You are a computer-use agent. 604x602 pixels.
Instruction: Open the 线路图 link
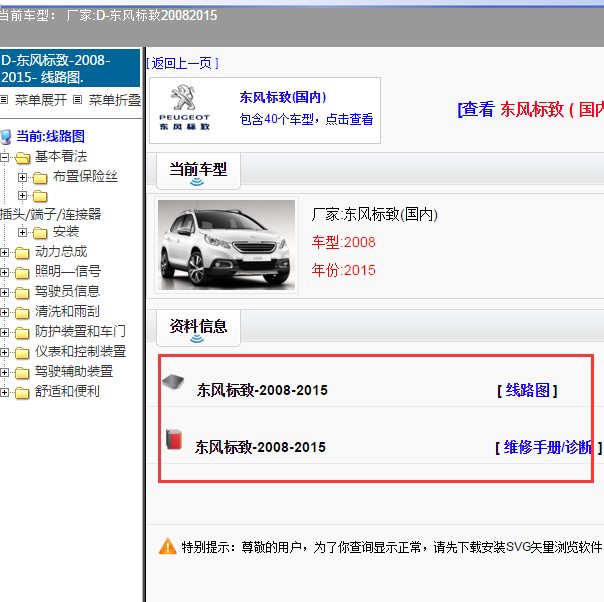tap(527, 391)
